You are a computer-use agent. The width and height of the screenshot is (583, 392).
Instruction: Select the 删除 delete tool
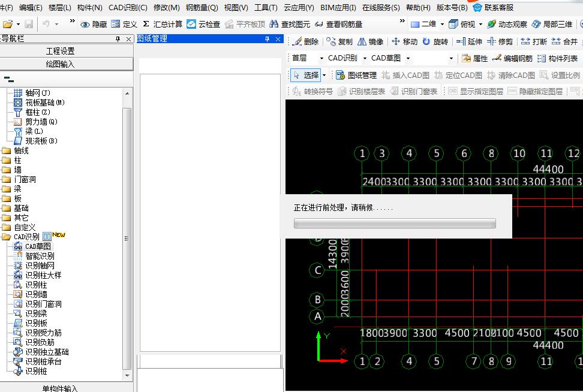pos(306,41)
